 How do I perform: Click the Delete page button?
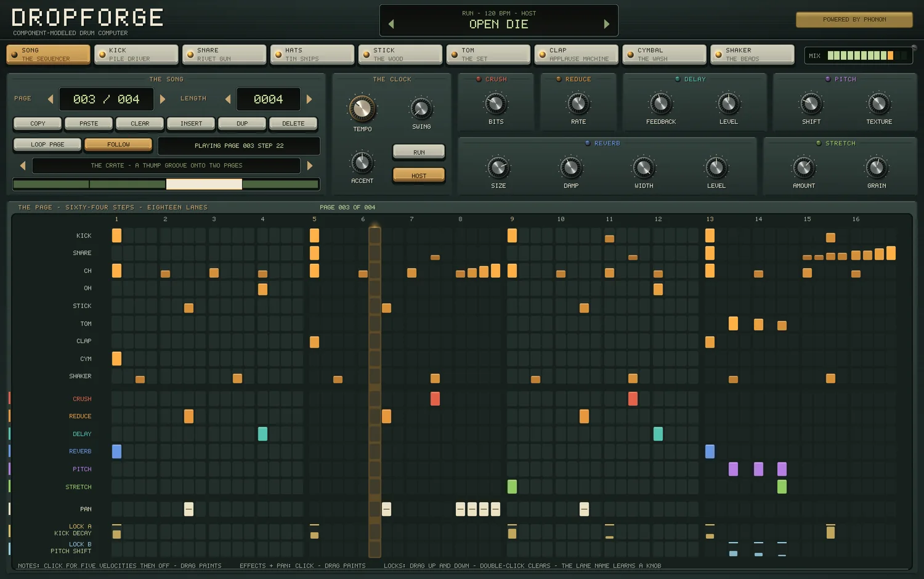pos(293,123)
